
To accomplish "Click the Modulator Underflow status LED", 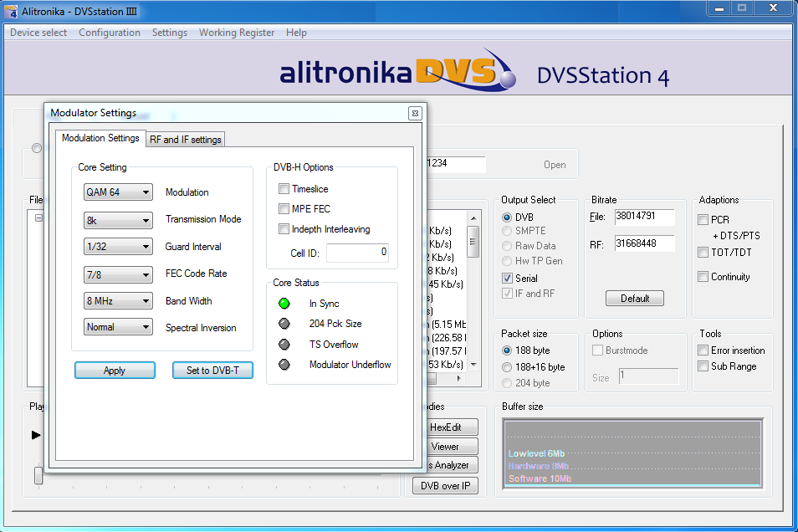I will pyautogui.click(x=284, y=364).
